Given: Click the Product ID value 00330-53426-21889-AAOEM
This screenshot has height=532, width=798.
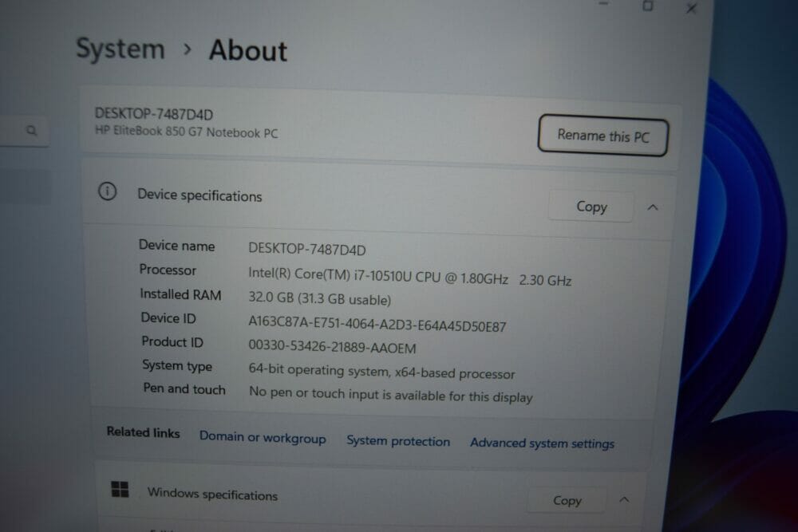Looking at the screenshot, I should (x=332, y=347).
